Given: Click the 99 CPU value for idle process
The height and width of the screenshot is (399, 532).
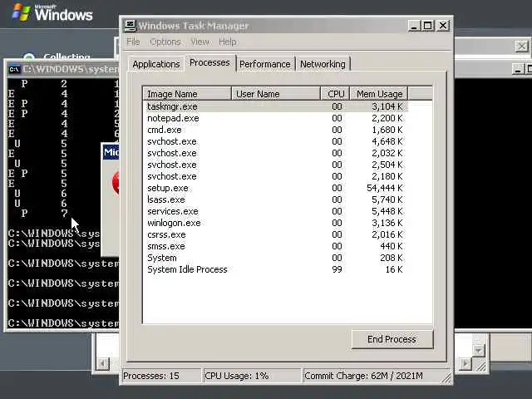Looking at the screenshot, I should pyautogui.click(x=337, y=269).
